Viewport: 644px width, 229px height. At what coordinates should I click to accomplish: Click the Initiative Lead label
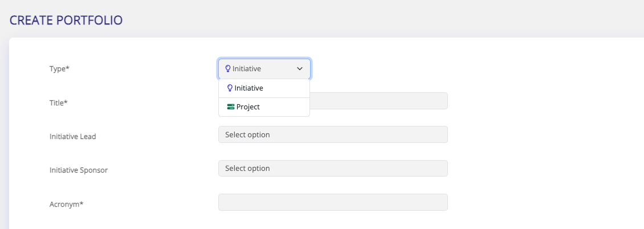(x=72, y=137)
